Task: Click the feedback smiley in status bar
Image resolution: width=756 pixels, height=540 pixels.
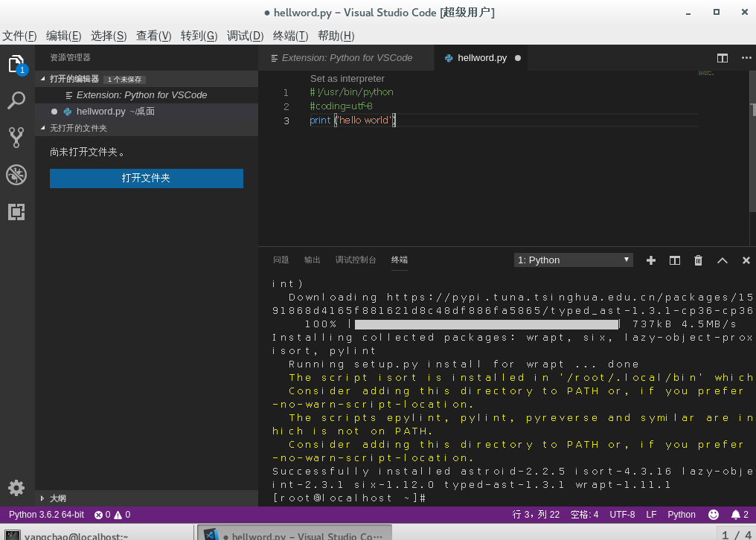Action: [714, 515]
